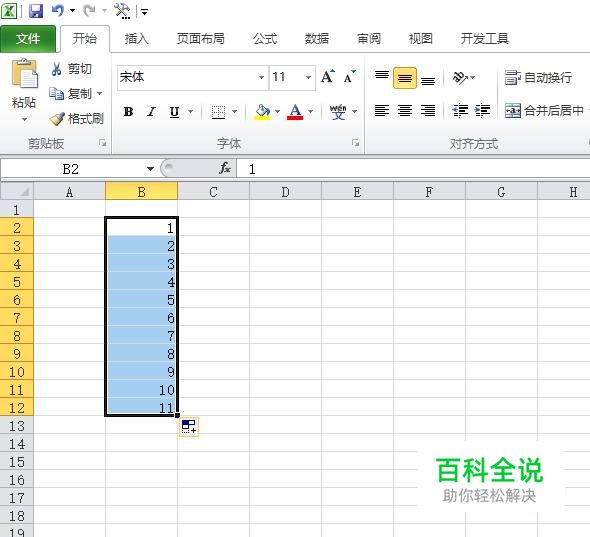
Task: Open the font name 宋体 dropdown
Action: [262, 78]
